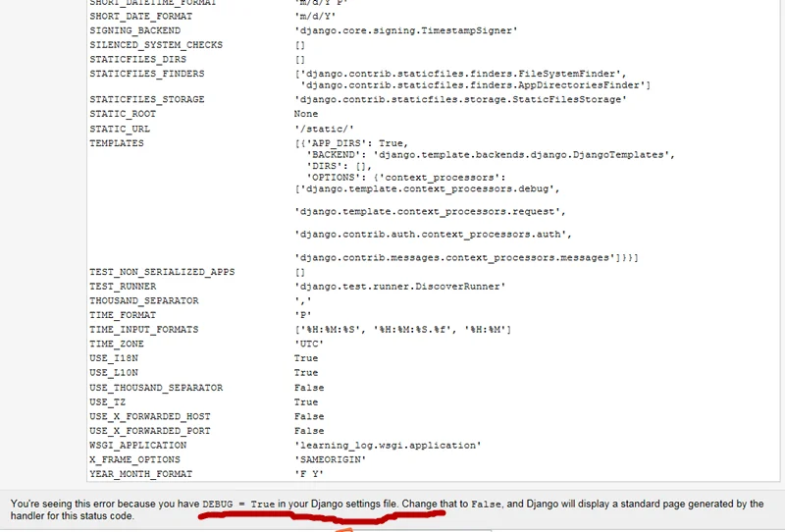785x532 pixels.
Task: Click the 'learning_log.wsgi.application' value
Action: [x=387, y=446]
